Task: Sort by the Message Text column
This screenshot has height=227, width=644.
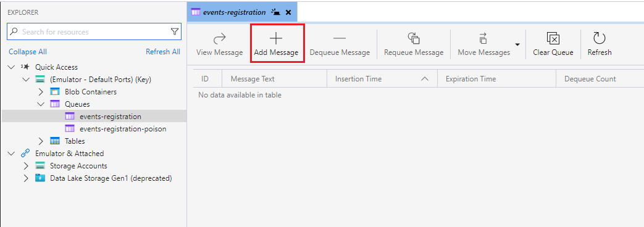Action: click(x=274, y=79)
